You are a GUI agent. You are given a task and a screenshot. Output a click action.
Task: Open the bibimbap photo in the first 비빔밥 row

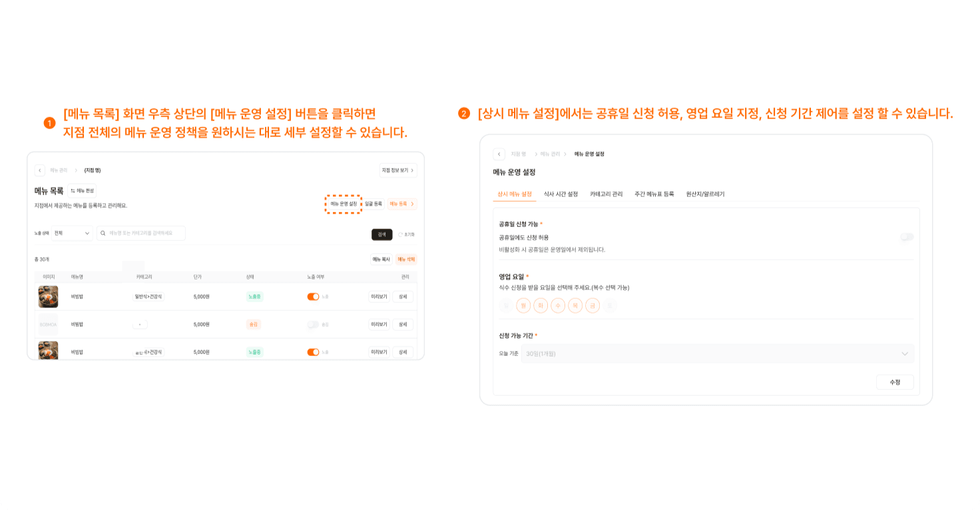(48, 297)
